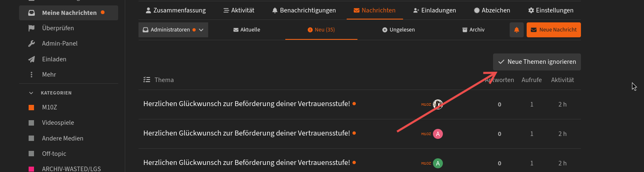The height and width of the screenshot is (172, 644).
Task: Click the Meine Nachrichten inbox icon
Action: click(x=31, y=13)
